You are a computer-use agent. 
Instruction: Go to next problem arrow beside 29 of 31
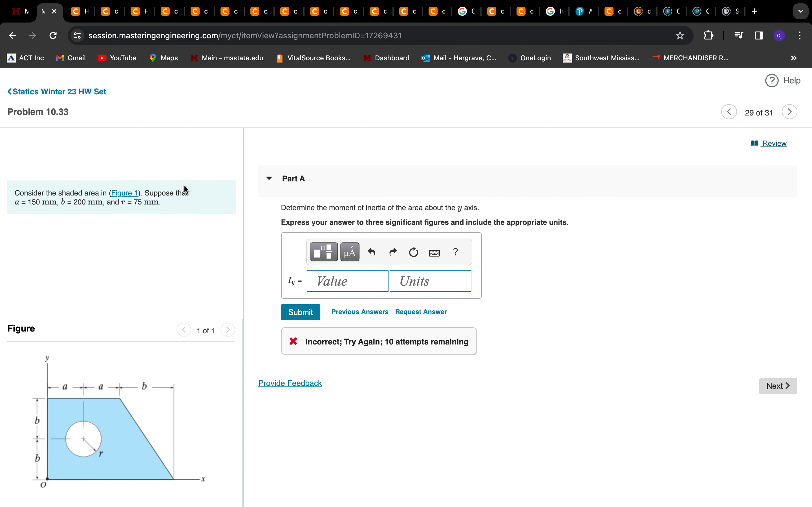tap(789, 112)
